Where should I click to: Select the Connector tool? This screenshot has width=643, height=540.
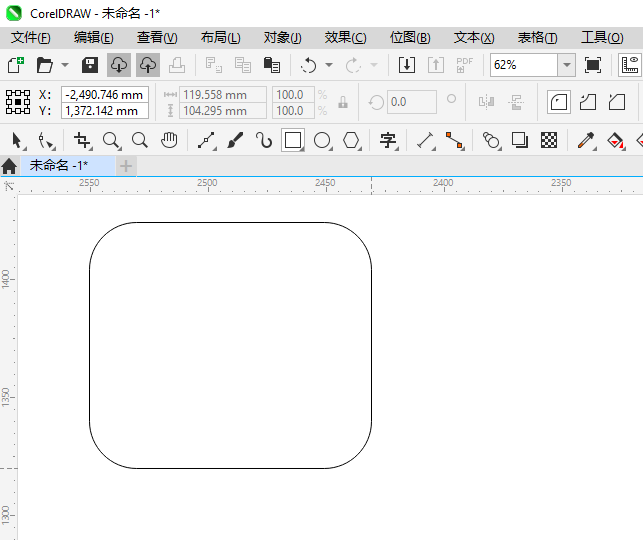point(454,140)
